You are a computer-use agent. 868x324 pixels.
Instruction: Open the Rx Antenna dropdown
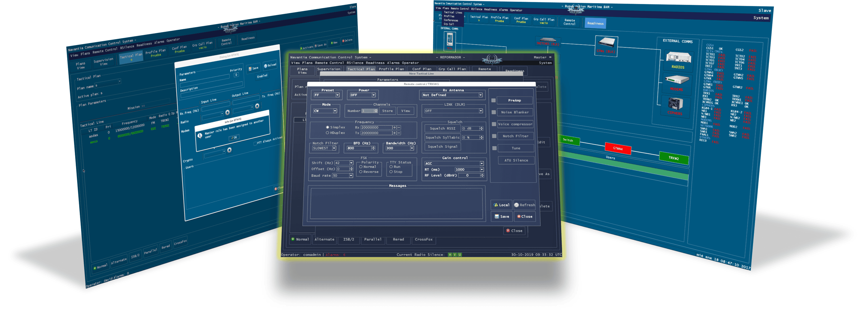click(x=480, y=95)
